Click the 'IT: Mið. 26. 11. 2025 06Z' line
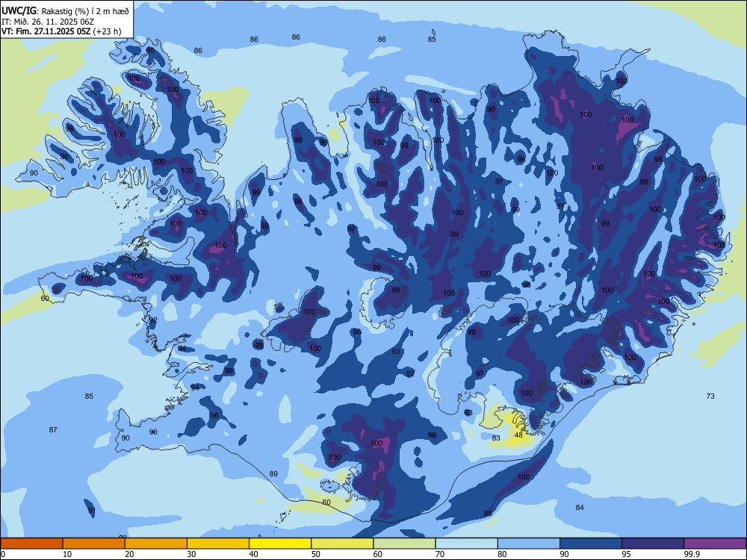747x560 pixels. pos(48,22)
